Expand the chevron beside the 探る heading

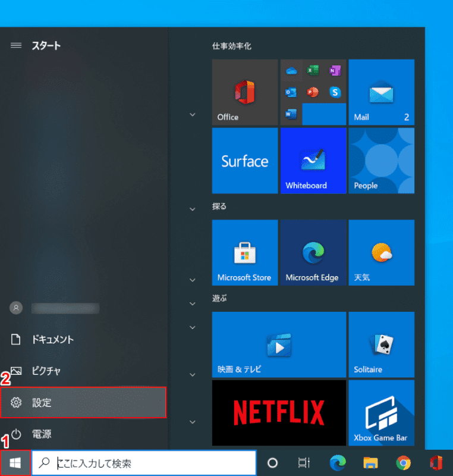pyautogui.click(x=193, y=209)
